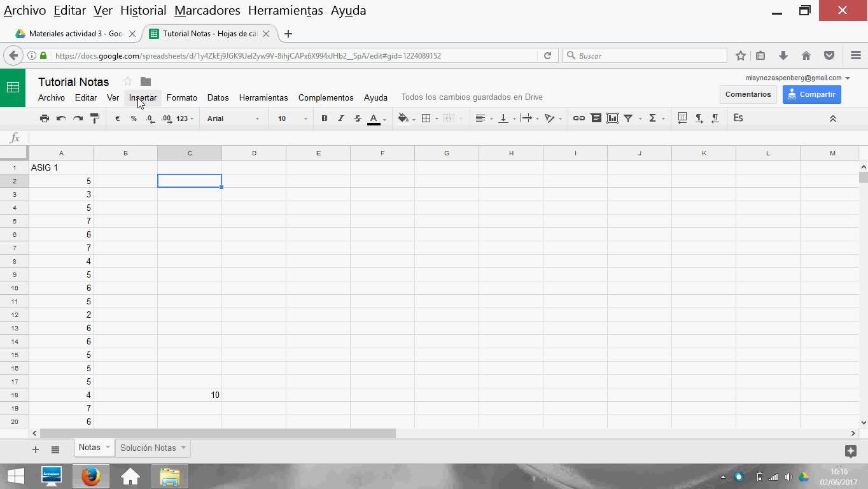The width and height of the screenshot is (868, 489).
Task: Switch to the Solución Notas sheet
Action: 148,448
